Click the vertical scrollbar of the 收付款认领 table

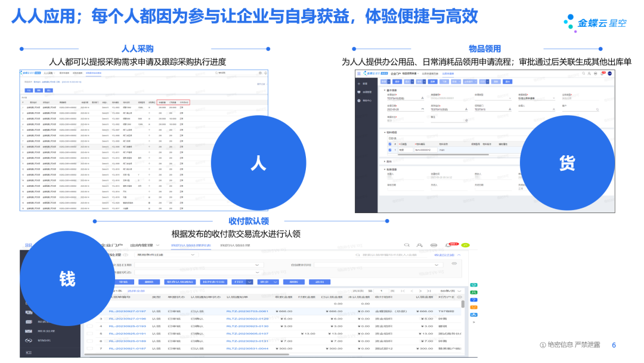point(463,304)
